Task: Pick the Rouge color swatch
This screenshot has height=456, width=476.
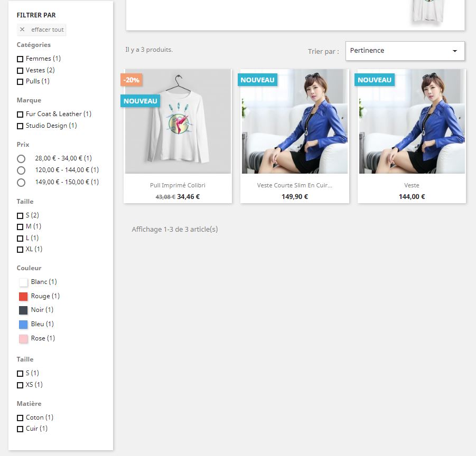Action: click(x=23, y=296)
